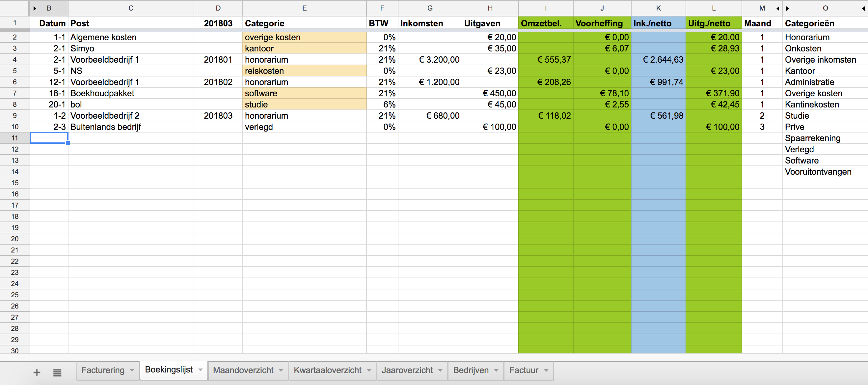Select the € 680,00 Inkomsten cell

coord(430,116)
